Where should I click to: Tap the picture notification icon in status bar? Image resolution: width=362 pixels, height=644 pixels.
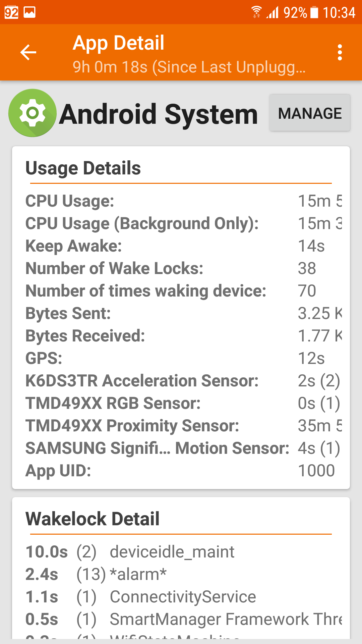point(29,12)
